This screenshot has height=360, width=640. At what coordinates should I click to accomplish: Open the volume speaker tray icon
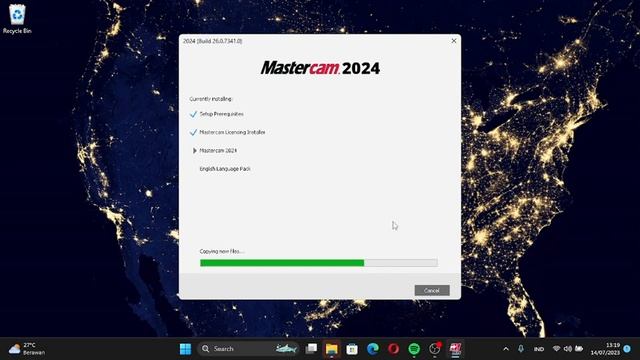tap(568, 349)
